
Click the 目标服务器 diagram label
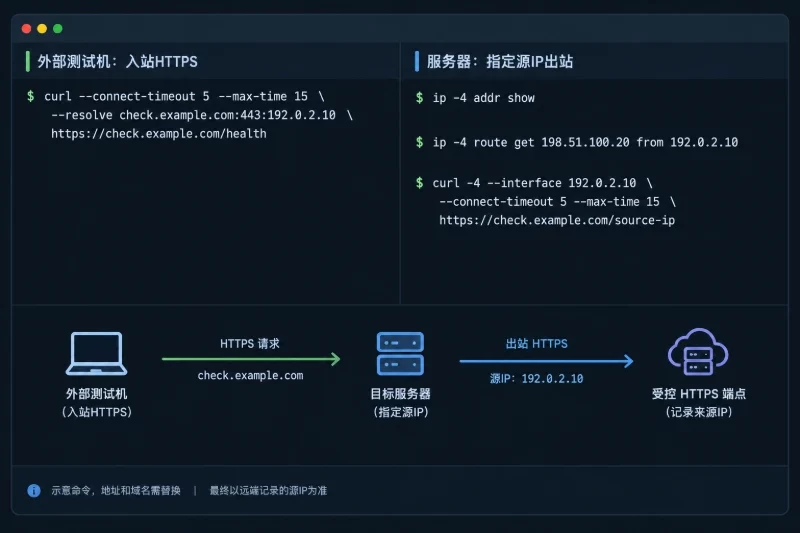coord(400,394)
